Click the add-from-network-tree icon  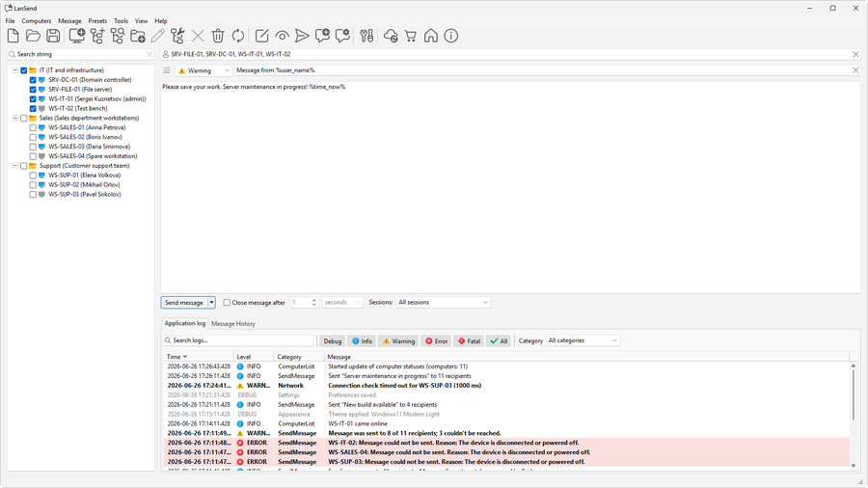(97, 36)
